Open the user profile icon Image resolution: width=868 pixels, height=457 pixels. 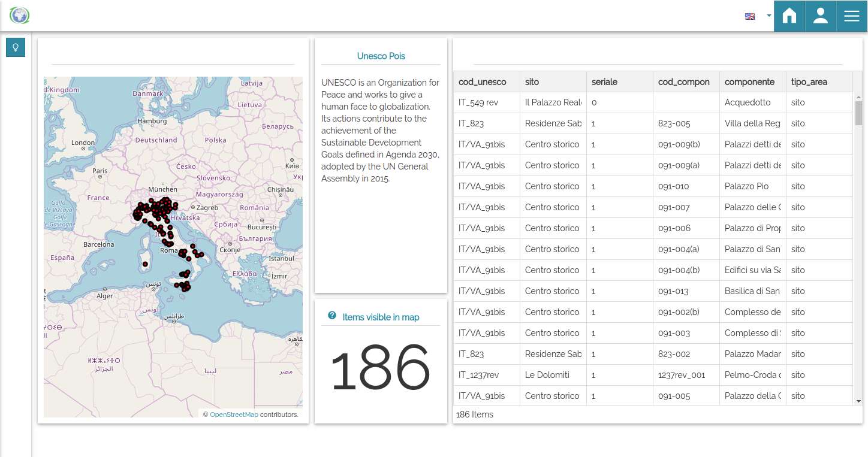821,16
